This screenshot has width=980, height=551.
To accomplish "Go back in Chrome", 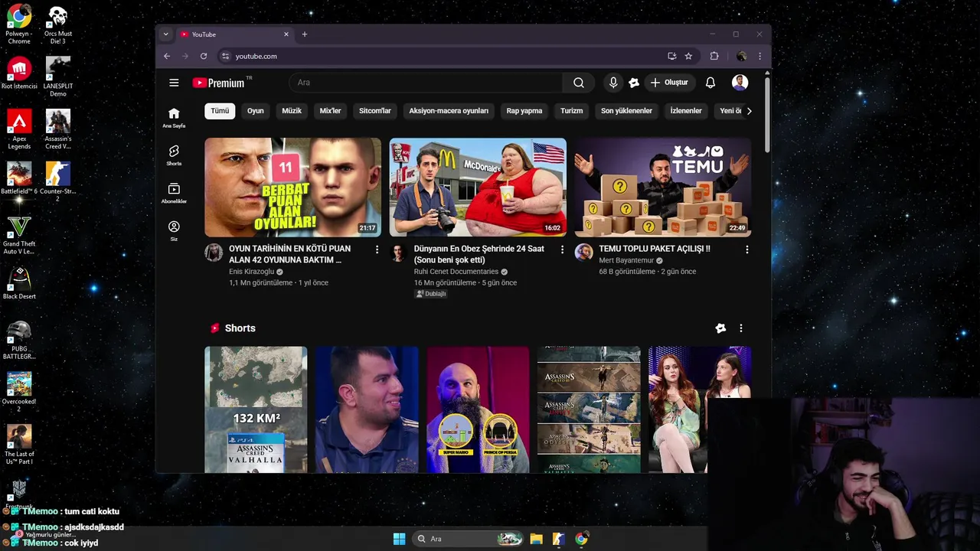I will point(167,56).
